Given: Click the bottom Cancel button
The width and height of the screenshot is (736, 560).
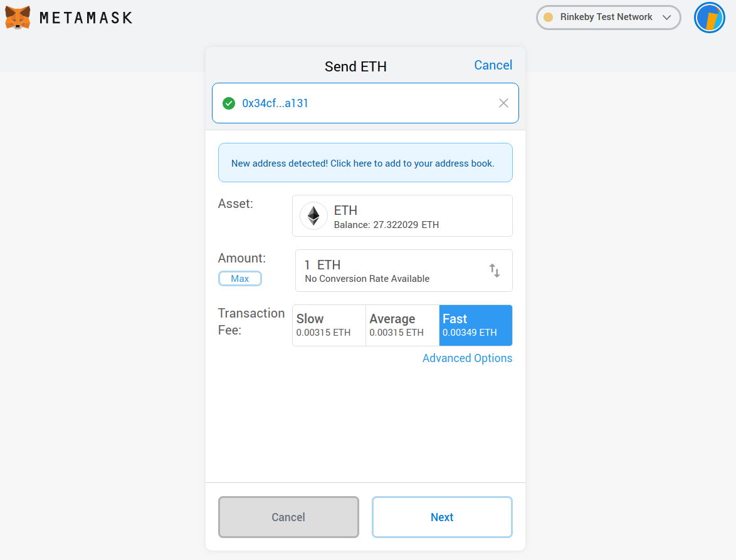Looking at the screenshot, I should point(288,517).
